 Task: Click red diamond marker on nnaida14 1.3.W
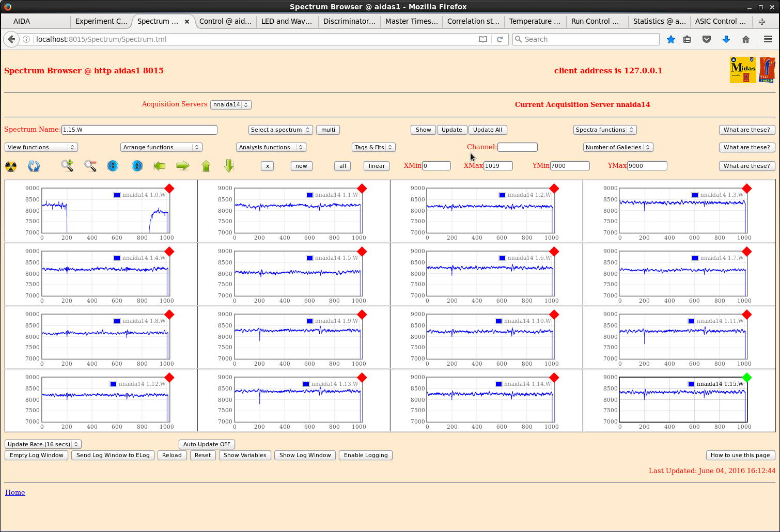[747, 189]
